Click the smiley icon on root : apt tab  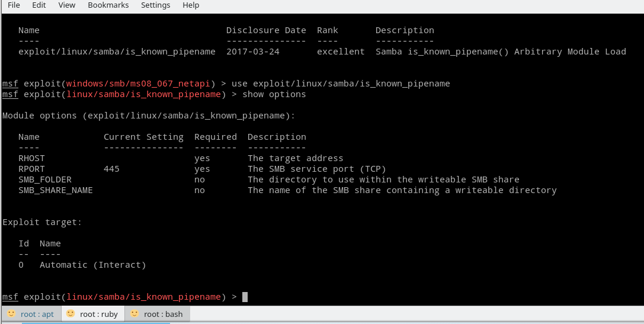(x=11, y=314)
